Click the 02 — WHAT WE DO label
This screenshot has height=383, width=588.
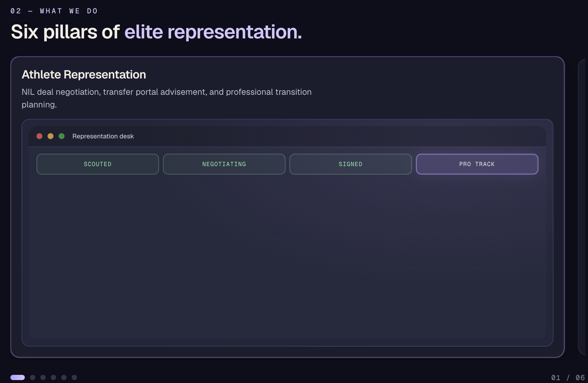pyautogui.click(x=54, y=11)
